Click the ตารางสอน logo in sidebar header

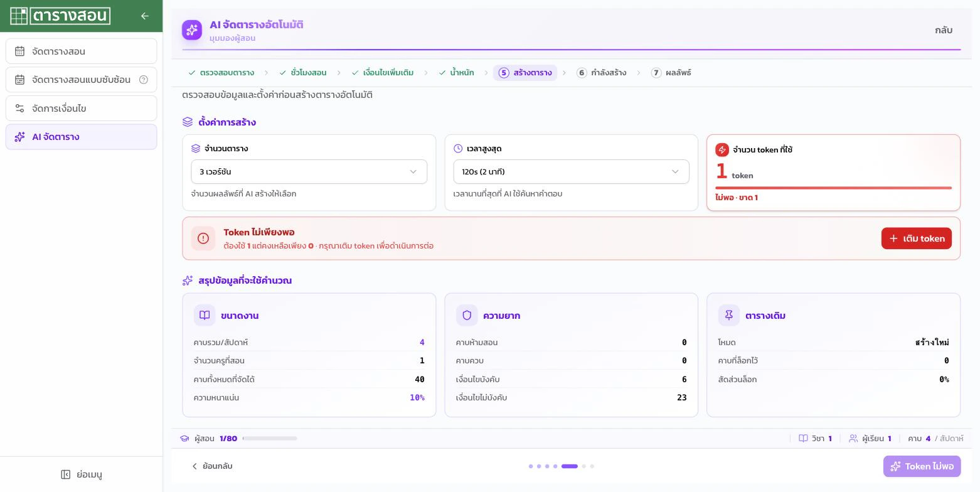[60, 16]
